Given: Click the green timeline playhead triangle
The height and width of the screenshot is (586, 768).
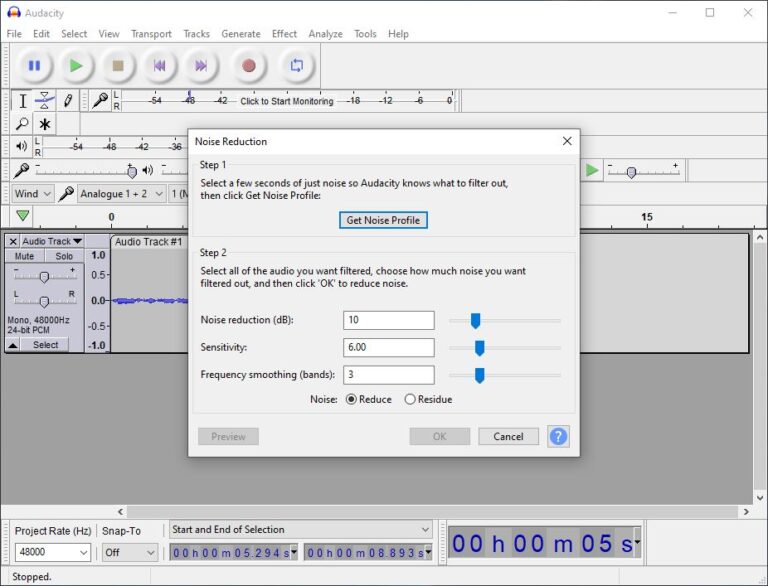Looking at the screenshot, I should [23, 215].
